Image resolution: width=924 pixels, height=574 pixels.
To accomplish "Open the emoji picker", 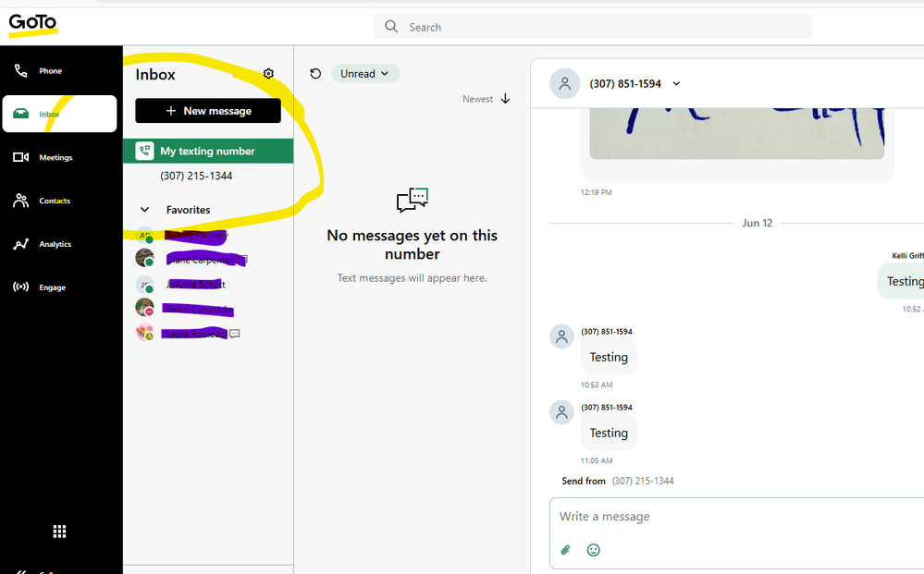I will [594, 550].
